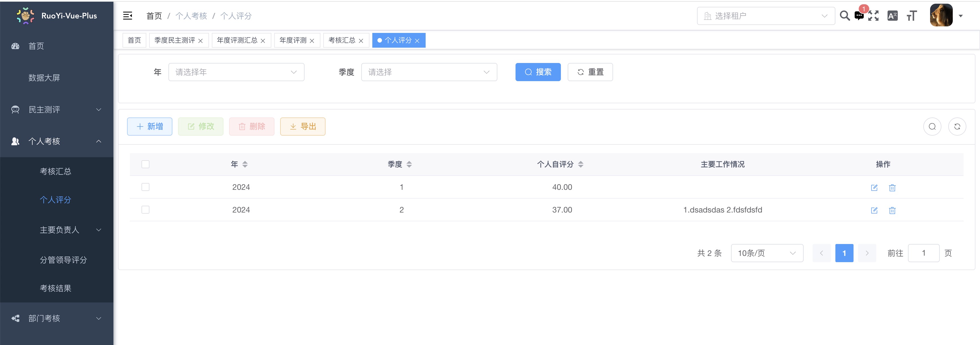The height and width of the screenshot is (345, 980).
Task: Close the 年度评测汇总 tab
Action: point(263,41)
